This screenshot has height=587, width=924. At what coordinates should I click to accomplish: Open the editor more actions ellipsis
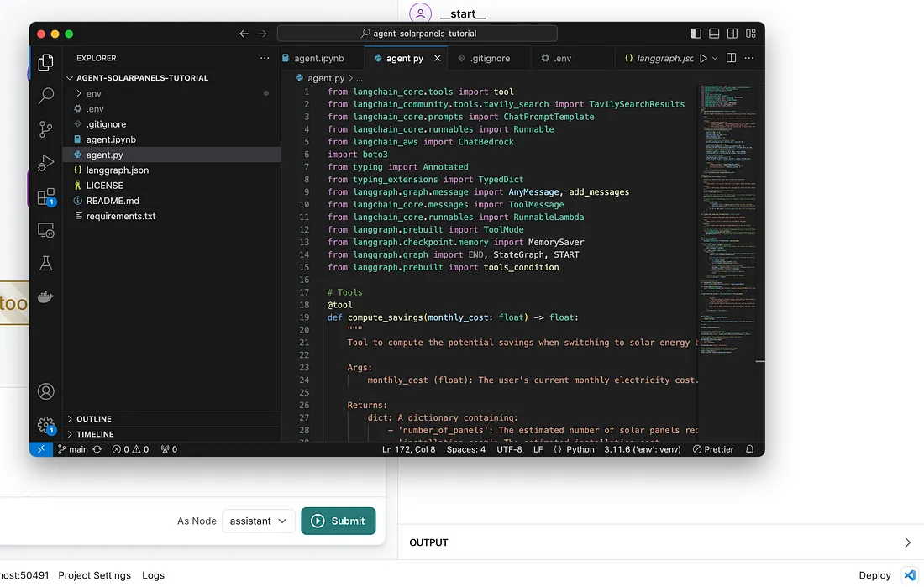(x=749, y=58)
